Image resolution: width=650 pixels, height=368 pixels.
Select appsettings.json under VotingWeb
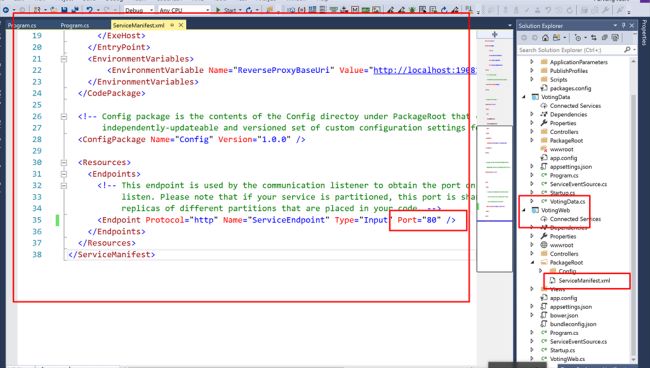(570, 307)
